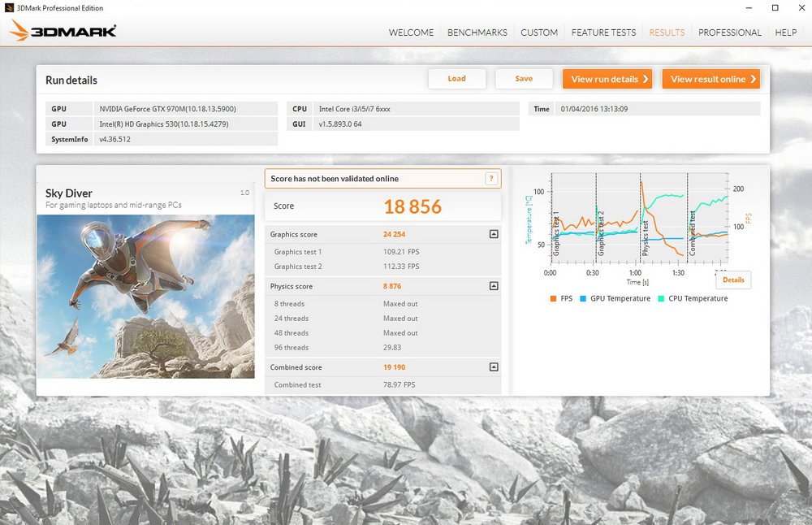Collapse the Graphics score section
Viewport: 812px width, 525px height.
493,234
